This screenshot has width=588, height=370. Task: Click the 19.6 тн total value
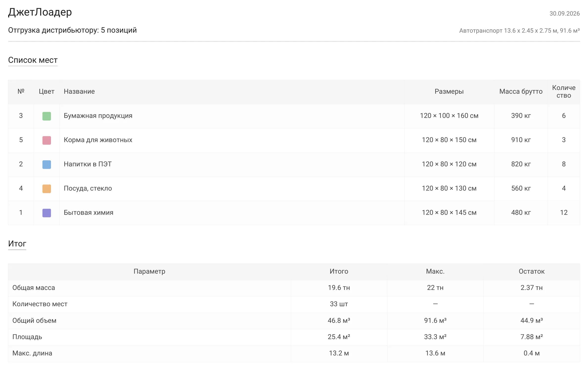click(339, 288)
